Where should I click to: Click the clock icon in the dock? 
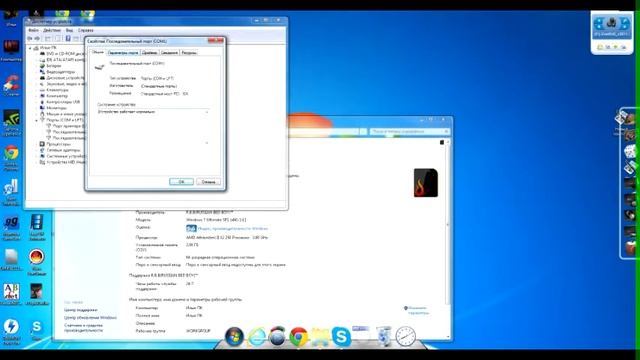click(405, 337)
